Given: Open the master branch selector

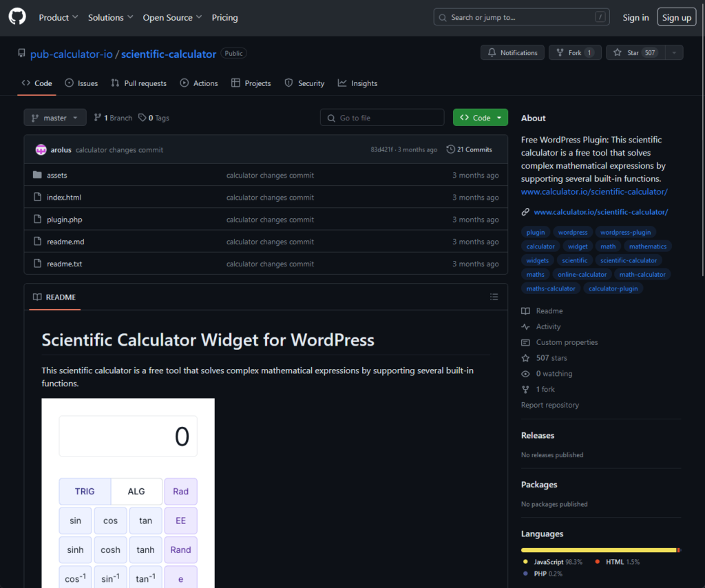Looking at the screenshot, I should (x=55, y=118).
